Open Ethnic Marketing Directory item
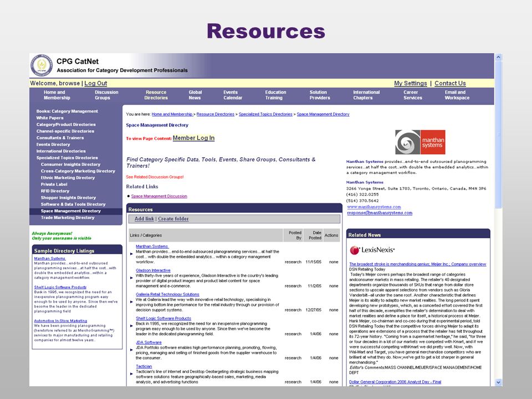The image size is (532, 399). point(68,178)
